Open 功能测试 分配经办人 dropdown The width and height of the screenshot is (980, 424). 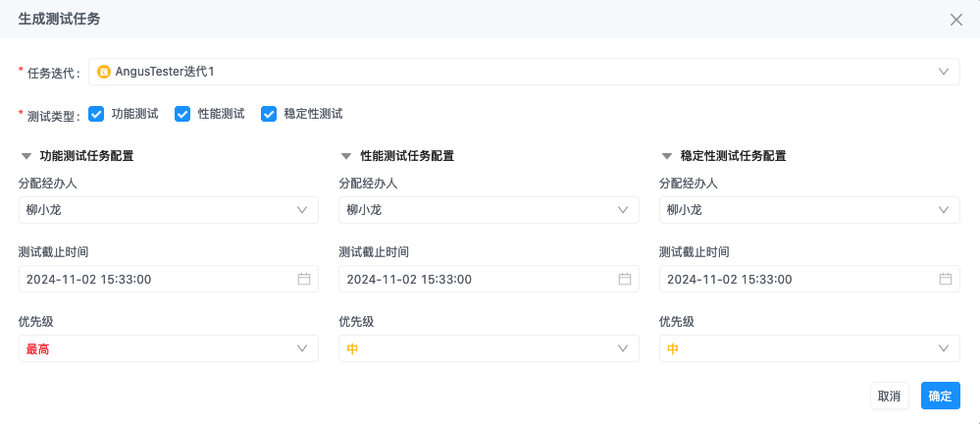(169, 210)
